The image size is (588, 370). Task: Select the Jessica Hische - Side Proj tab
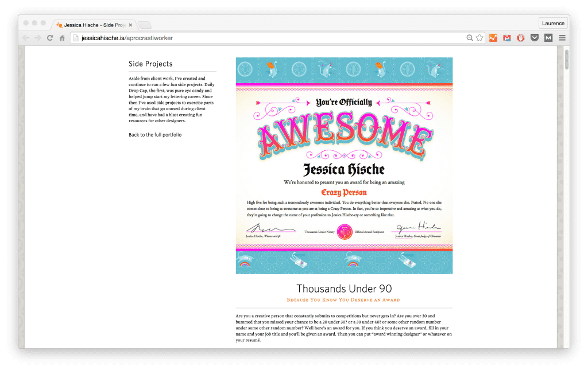coord(93,25)
